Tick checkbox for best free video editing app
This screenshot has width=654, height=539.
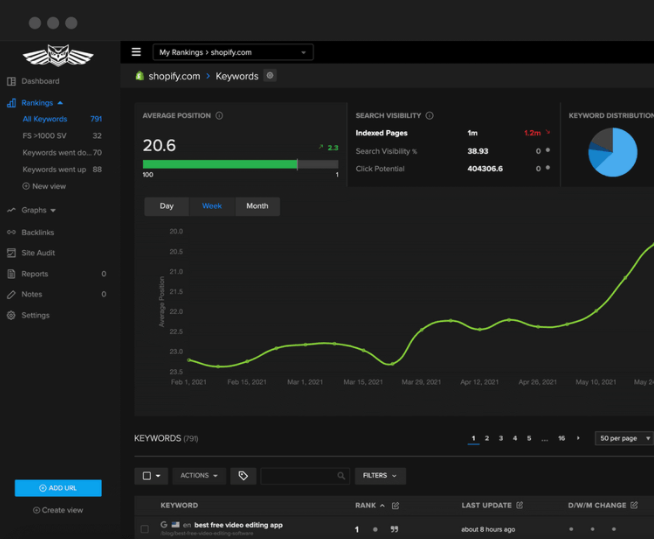pos(145,529)
